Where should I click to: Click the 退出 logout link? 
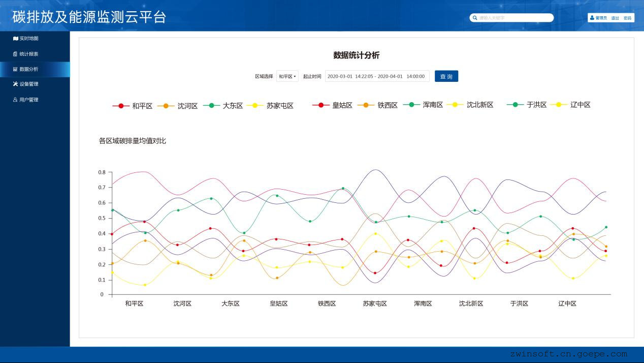tap(615, 18)
